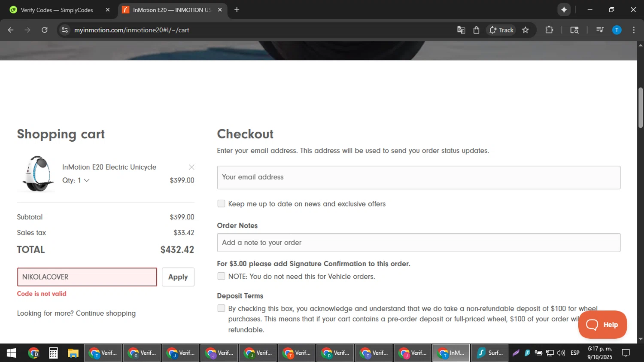Image resolution: width=644 pixels, height=362 pixels.
Task: Expand the Qty: 1 dropdown
Action: coord(76,180)
